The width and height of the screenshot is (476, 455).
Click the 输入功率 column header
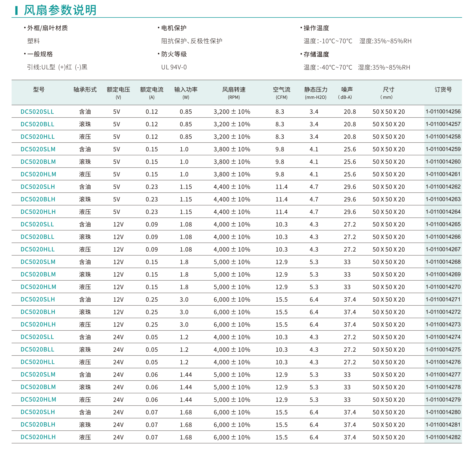[186, 90]
